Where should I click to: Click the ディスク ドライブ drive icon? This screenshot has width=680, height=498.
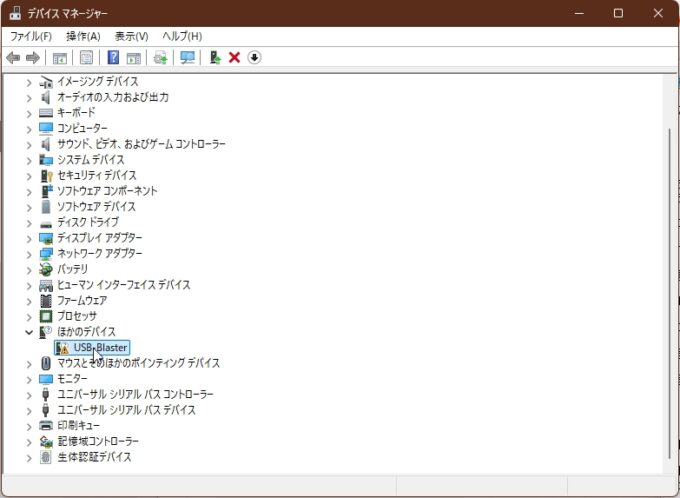point(46,223)
